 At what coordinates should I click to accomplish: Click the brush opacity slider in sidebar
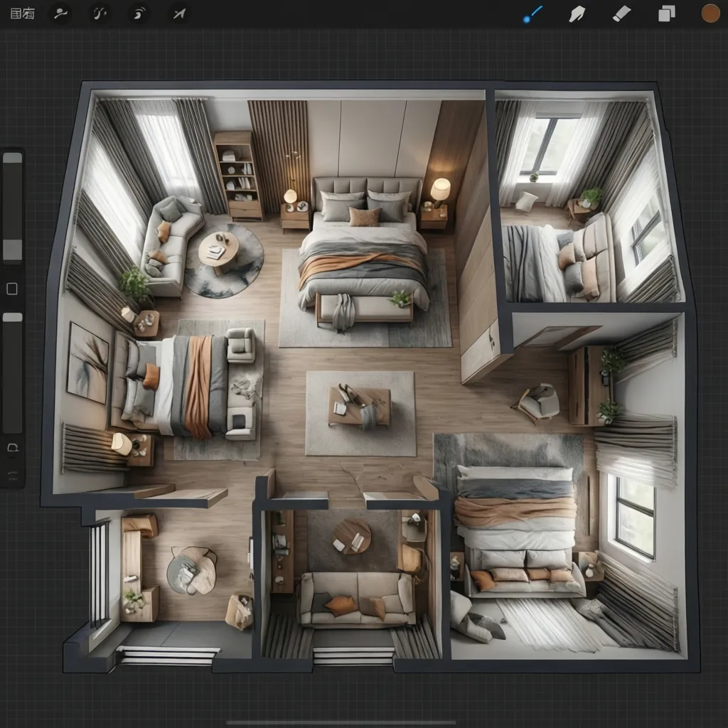click(x=13, y=373)
